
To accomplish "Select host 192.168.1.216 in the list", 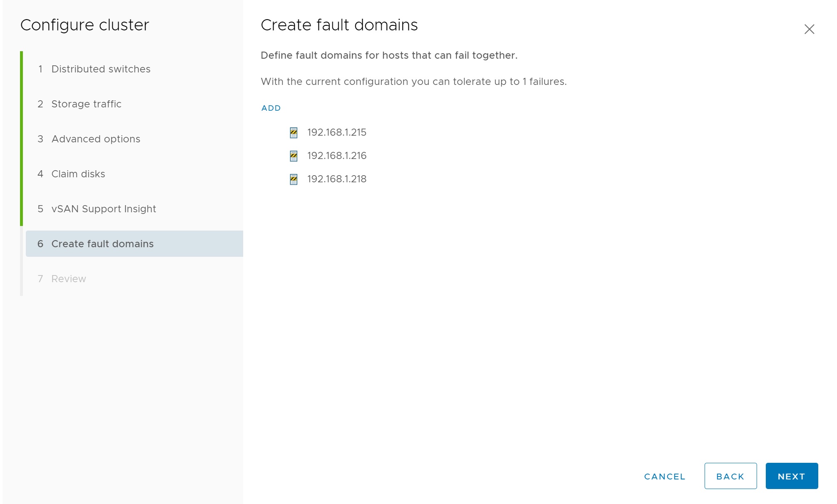I will (336, 156).
